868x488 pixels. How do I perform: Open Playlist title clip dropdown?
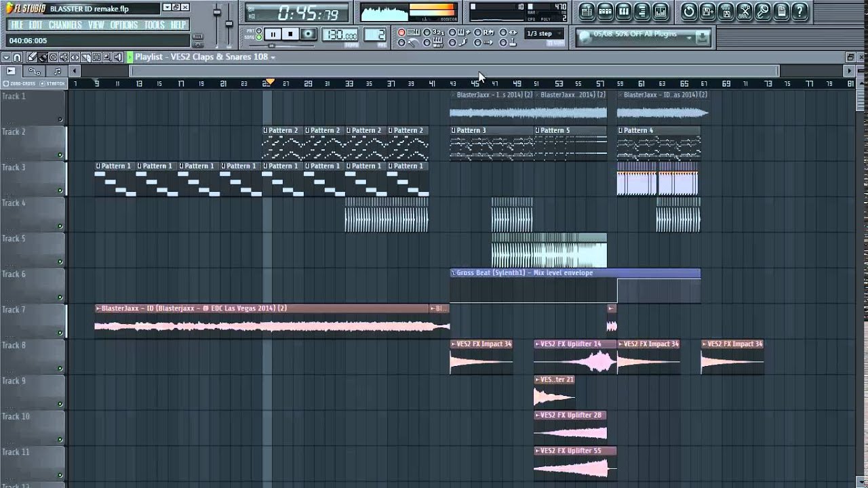(x=273, y=58)
